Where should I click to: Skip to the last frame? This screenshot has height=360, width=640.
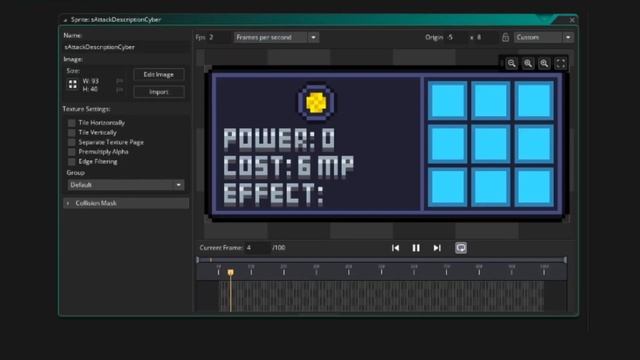pos(437,248)
